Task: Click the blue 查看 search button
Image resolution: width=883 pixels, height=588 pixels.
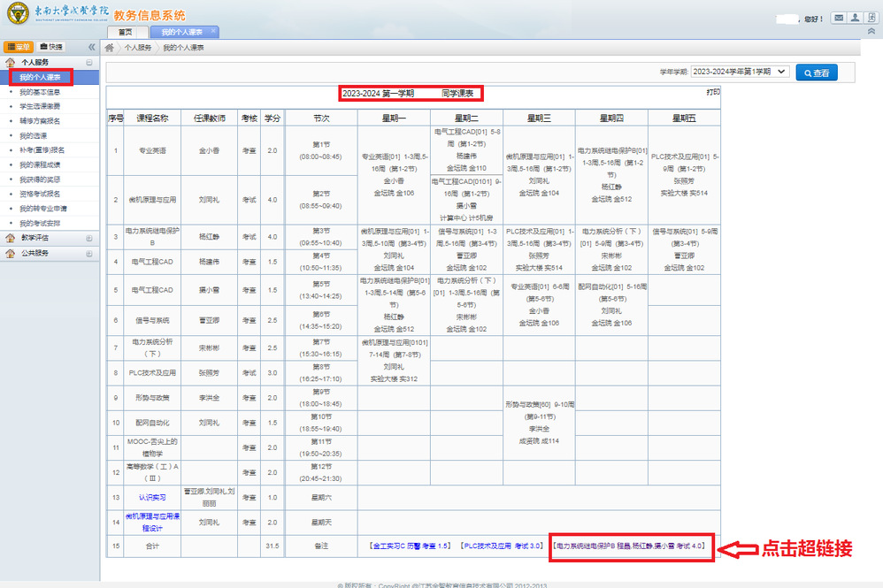Action: click(816, 73)
